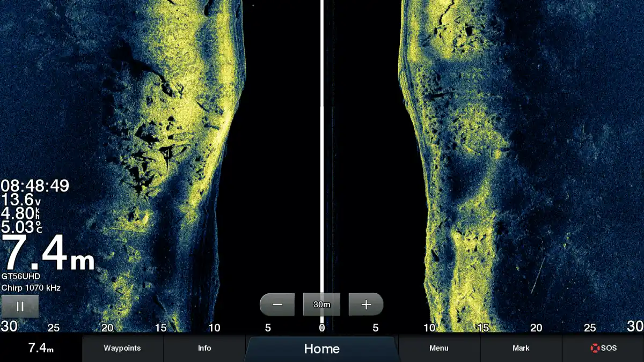Select the 7.4m depth box in bottom bar
This screenshot has height=362, width=644.
point(41,348)
